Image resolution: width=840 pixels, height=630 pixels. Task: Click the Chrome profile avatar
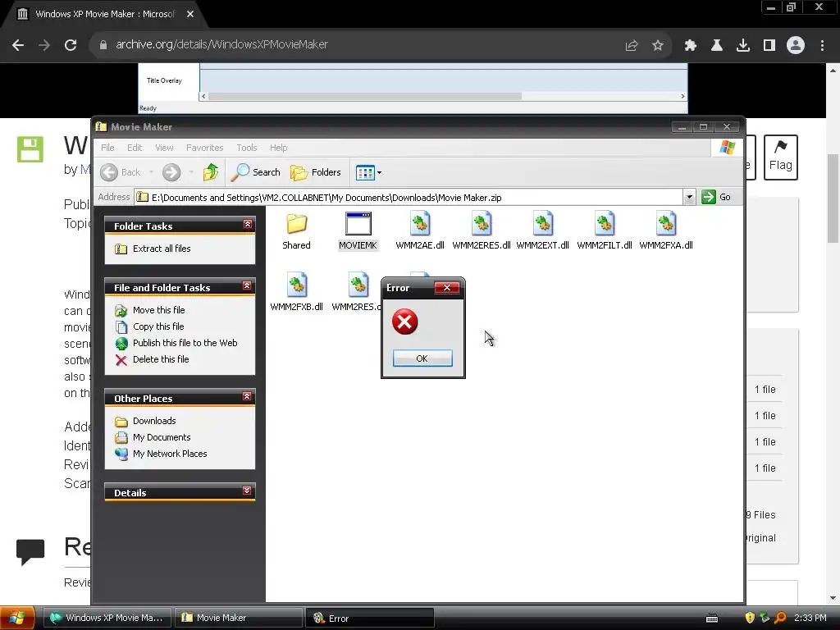point(796,45)
